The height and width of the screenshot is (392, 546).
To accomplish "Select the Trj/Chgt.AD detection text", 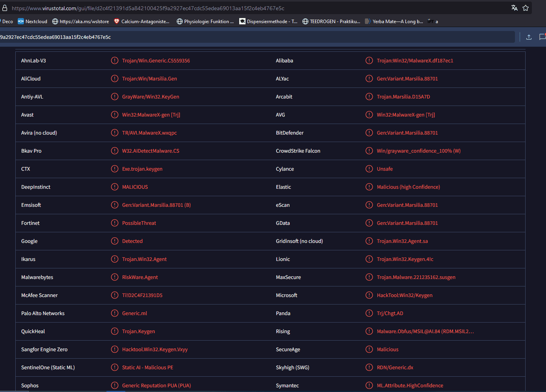I will coord(390,313).
